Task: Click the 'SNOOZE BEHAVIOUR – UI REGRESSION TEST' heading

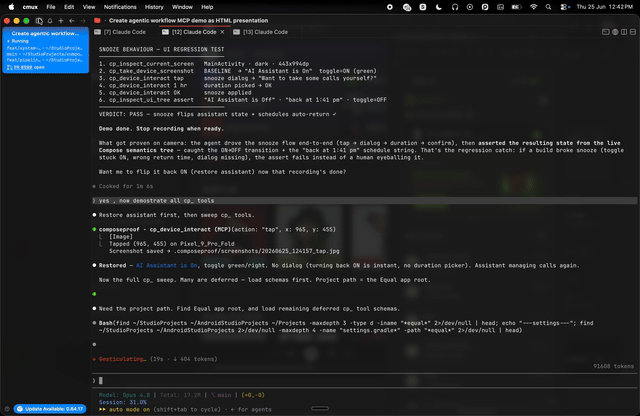Action: point(161,49)
